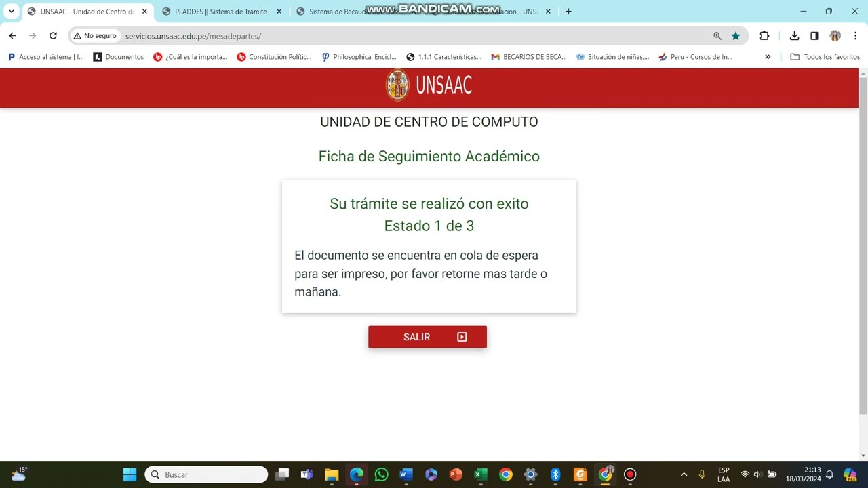Screen dimensions: 868x488
Task: Open Task View in taskbar
Action: pos(282,474)
